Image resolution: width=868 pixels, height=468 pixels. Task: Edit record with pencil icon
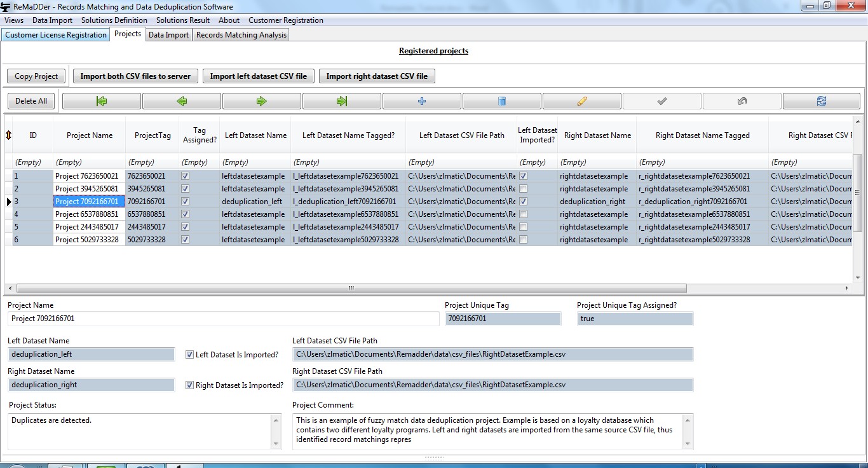click(582, 101)
